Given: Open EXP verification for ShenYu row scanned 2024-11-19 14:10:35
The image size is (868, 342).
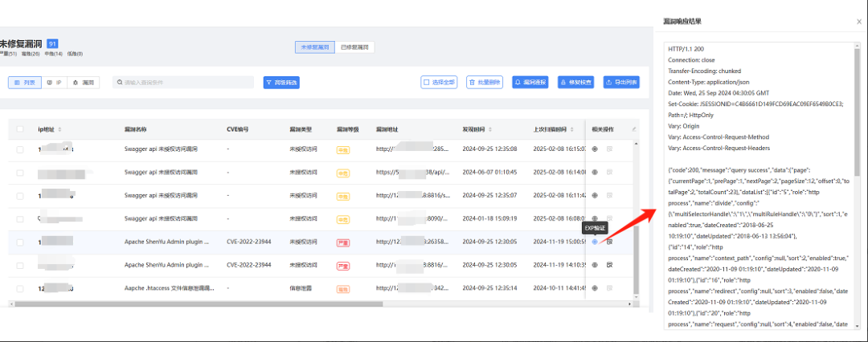Looking at the screenshot, I should [x=595, y=265].
